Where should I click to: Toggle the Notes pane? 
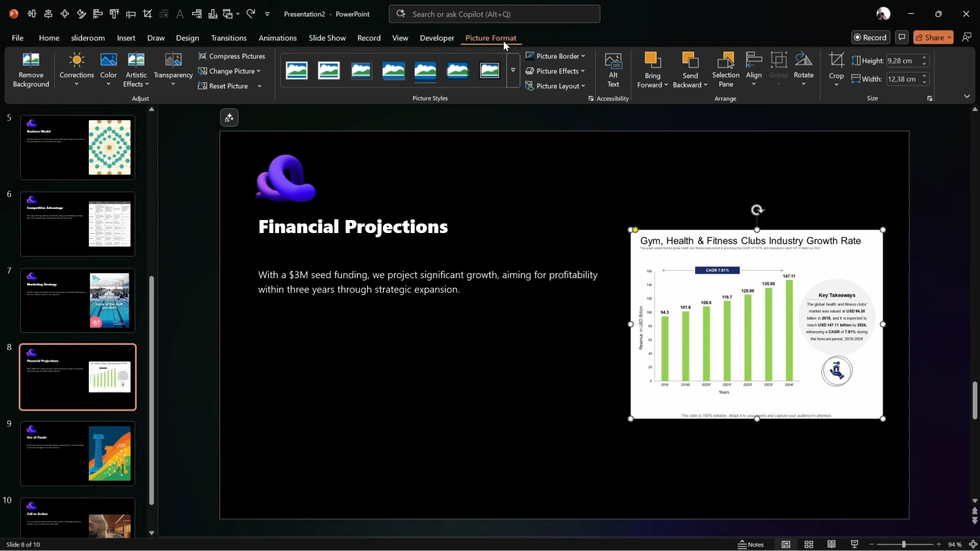click(751, 544)
